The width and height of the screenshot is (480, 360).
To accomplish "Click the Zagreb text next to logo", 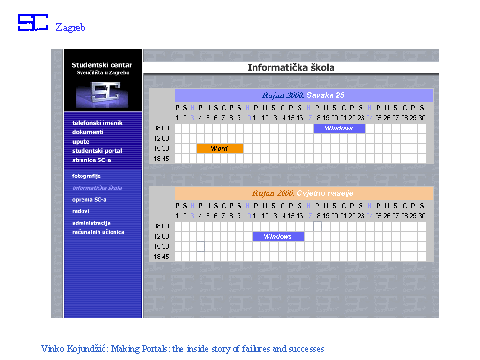I will click(x=70, y=27).
